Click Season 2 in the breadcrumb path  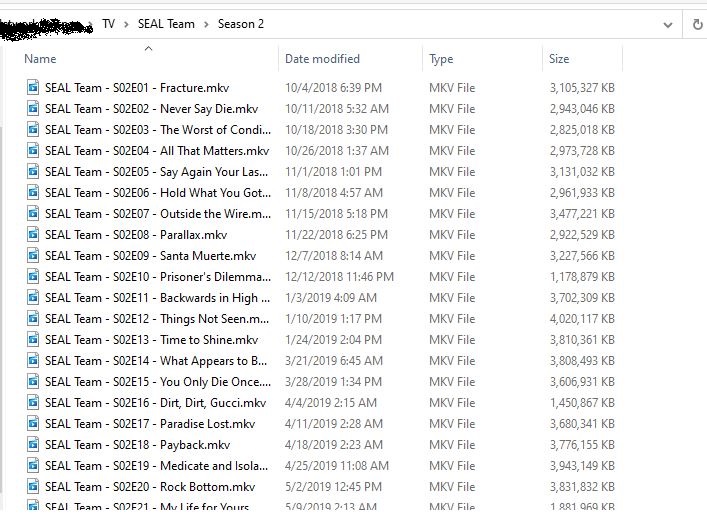pos(241,24)
